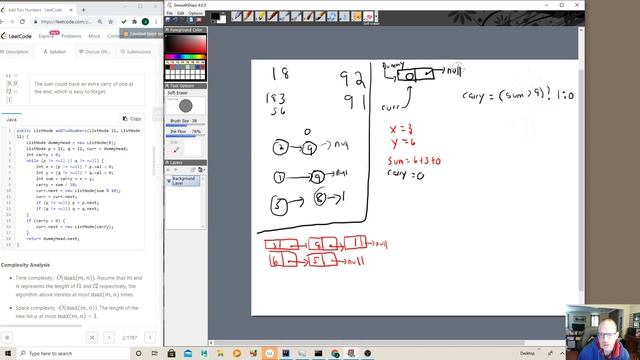Click the checkmark extension icon in browser
The image size is (640, 360).
[x=124, y=22]
